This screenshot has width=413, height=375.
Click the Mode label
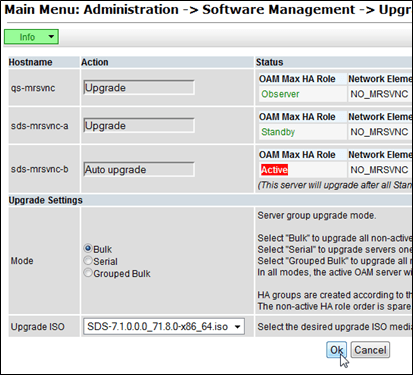22,261
